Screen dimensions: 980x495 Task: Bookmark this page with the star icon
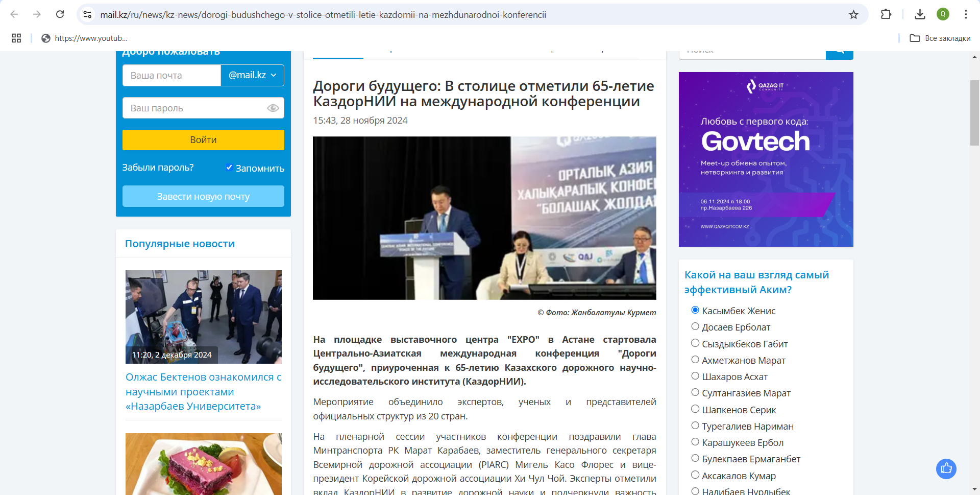853,14
